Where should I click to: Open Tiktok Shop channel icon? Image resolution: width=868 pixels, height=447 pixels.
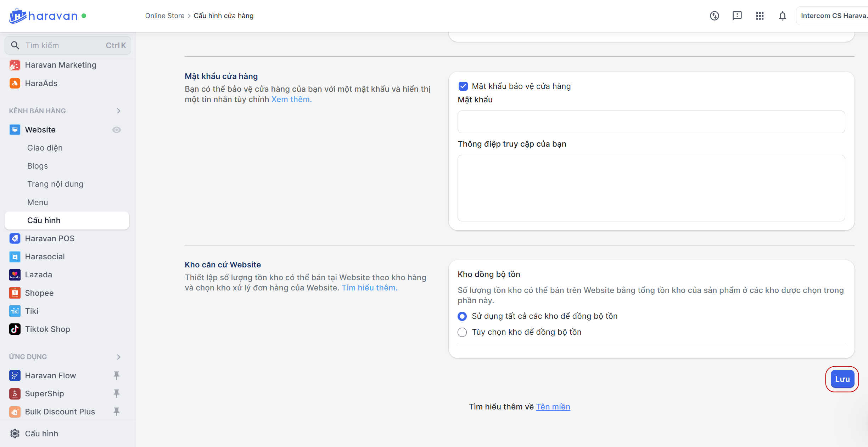coord(15,329)
